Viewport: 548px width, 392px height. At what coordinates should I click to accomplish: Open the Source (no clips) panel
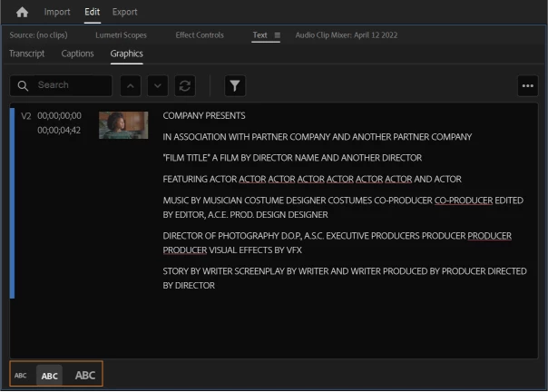38,35
